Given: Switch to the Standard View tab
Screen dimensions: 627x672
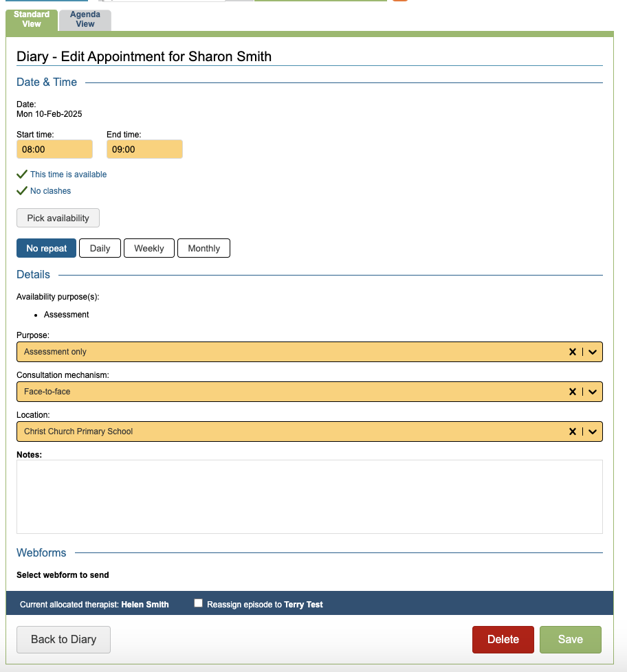Looking at the screenshot, I should [x=32, y=19].
